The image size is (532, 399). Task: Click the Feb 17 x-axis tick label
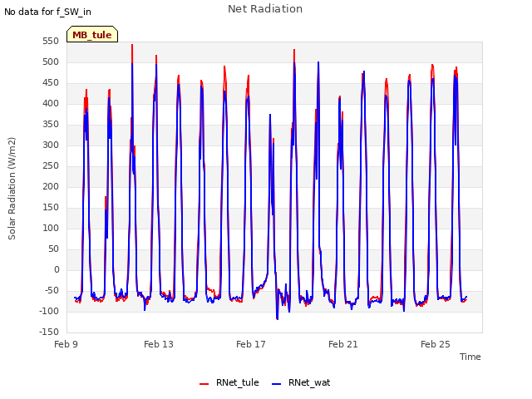[251, 344]
